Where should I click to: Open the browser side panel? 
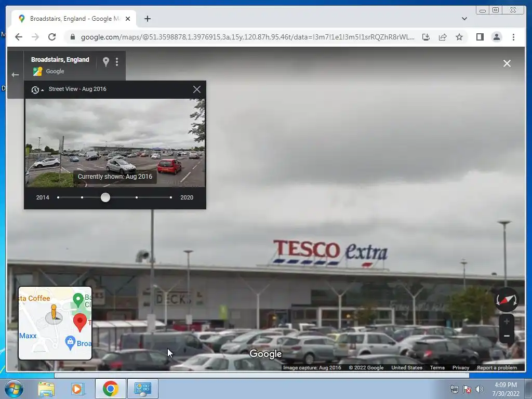point(480,37)
